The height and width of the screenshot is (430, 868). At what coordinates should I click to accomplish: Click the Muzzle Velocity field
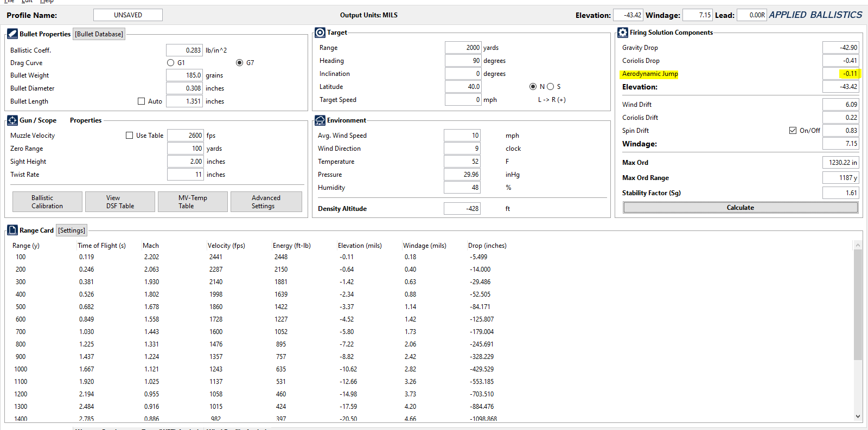click(186, 136)
